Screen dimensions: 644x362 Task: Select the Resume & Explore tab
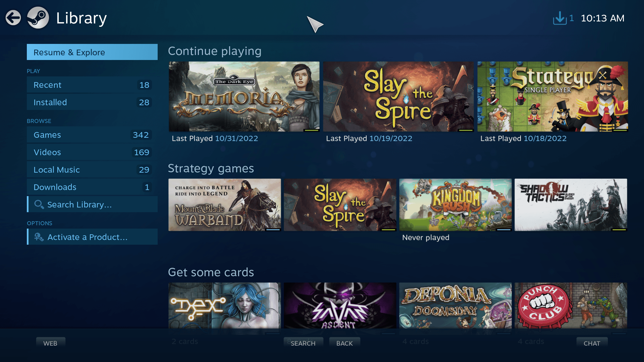pyautogui.click(x=92, y=52)
